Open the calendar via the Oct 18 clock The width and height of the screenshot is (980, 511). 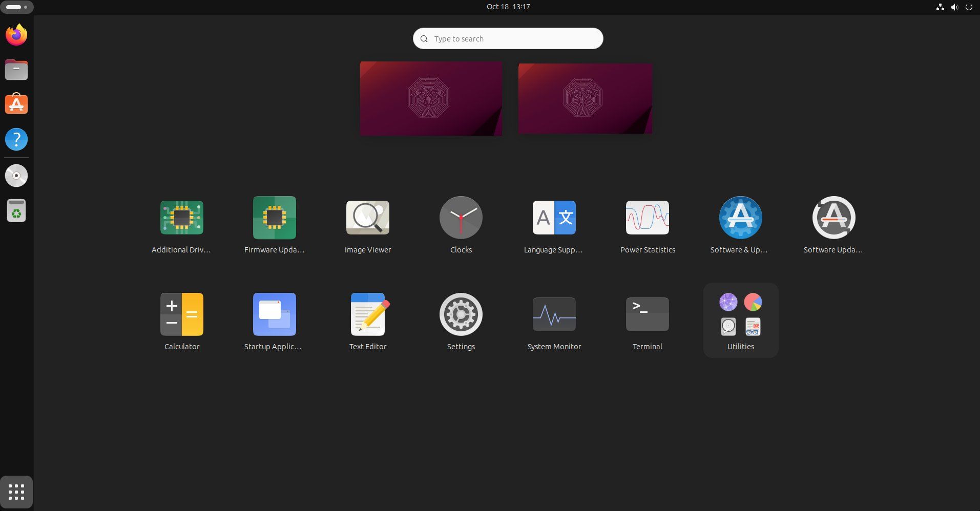(508, 7)
